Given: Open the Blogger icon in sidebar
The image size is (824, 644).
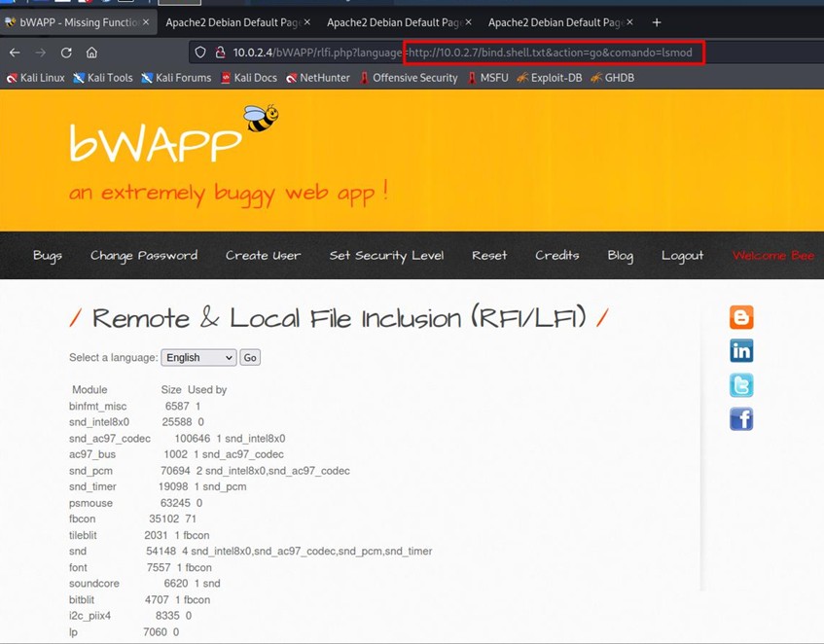Looking at the screenshot, I should pyautogui.click(x=741, y=317).
